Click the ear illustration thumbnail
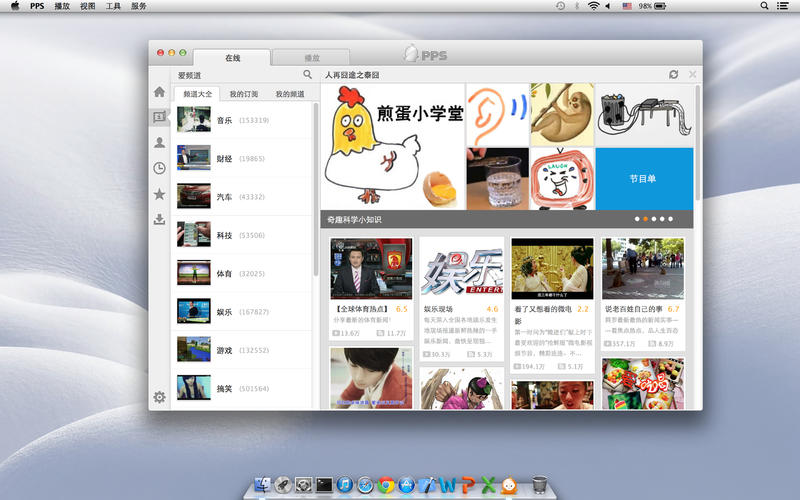800x500 pixels. [x=497, y=115]
